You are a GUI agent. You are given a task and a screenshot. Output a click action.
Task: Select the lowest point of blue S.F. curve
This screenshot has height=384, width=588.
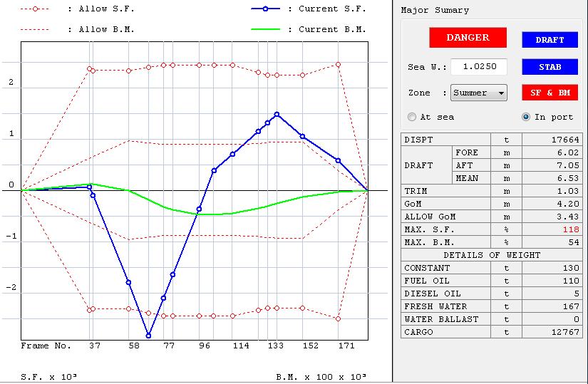[148, 336]
